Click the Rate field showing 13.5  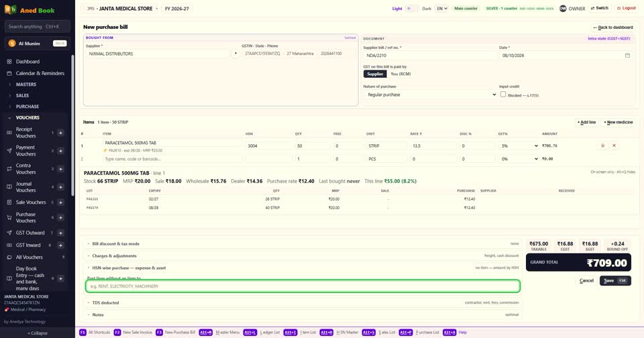click(433, 146)
